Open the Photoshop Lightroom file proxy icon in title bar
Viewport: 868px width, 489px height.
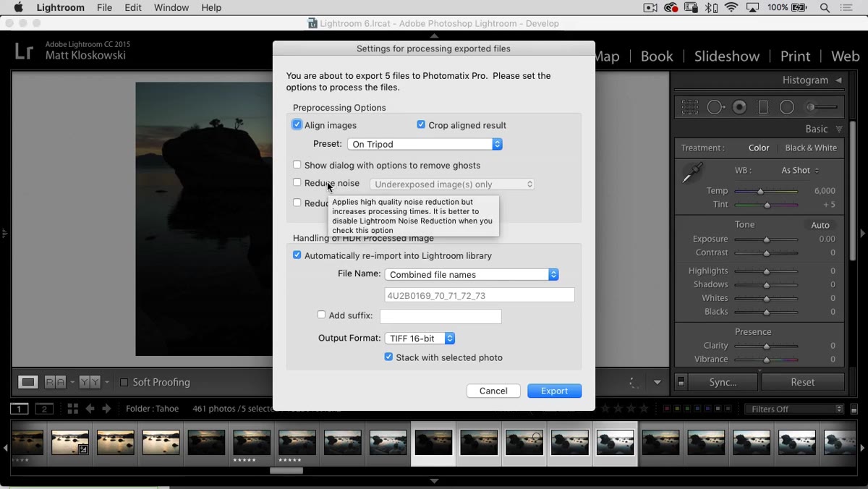[312, 23]
